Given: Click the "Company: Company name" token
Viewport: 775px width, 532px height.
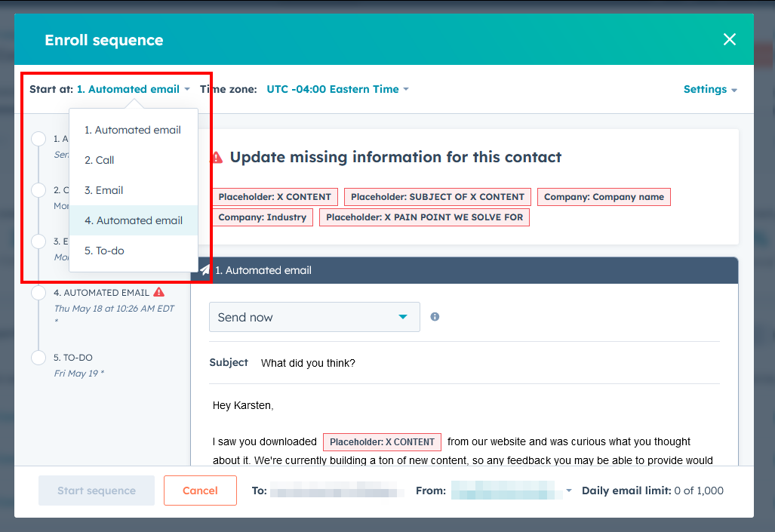Looking at the screenshot, I should pos(604,196).
